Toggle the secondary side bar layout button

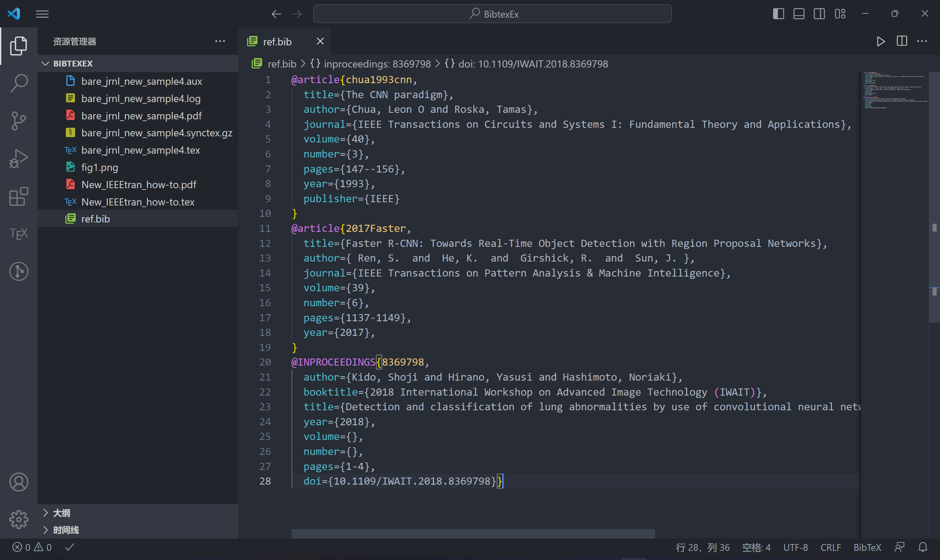[819, 14]
